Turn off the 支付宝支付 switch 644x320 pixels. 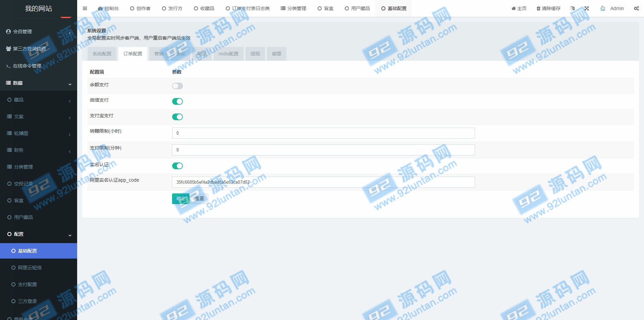177,117
